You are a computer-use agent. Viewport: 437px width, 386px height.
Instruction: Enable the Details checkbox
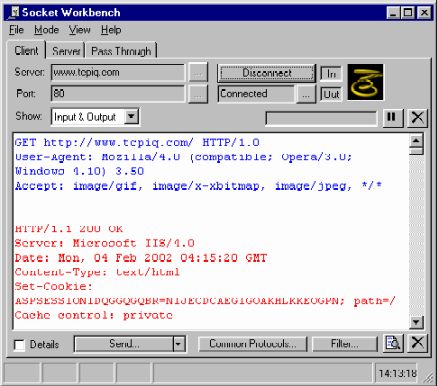click(x=20, y=344)
